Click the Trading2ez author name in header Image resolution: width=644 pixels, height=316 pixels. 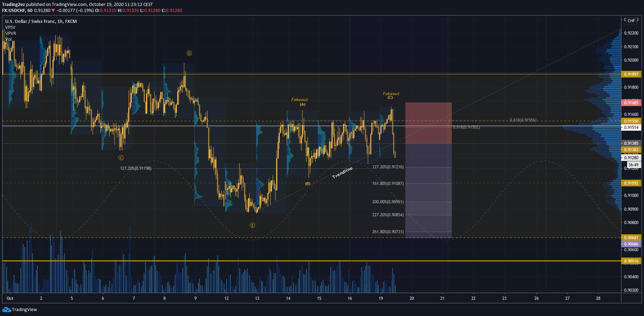(x=13, y=5)
